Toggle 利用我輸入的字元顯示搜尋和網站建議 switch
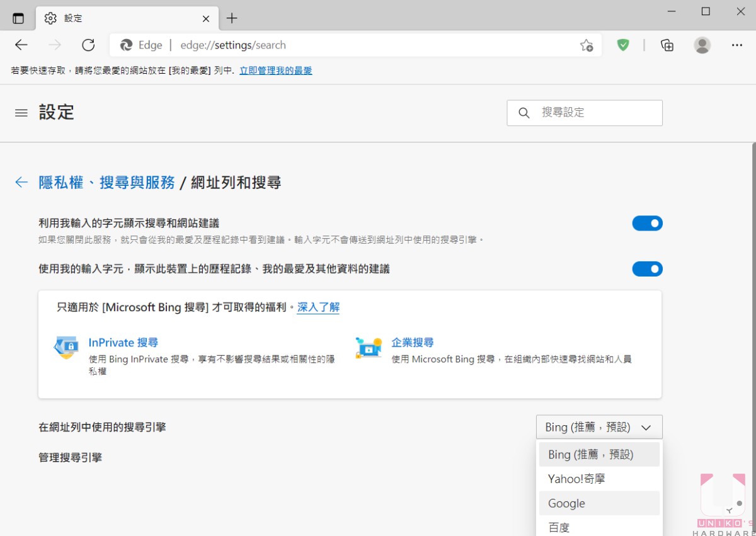 pyautogui.click(x=648, y=224)
